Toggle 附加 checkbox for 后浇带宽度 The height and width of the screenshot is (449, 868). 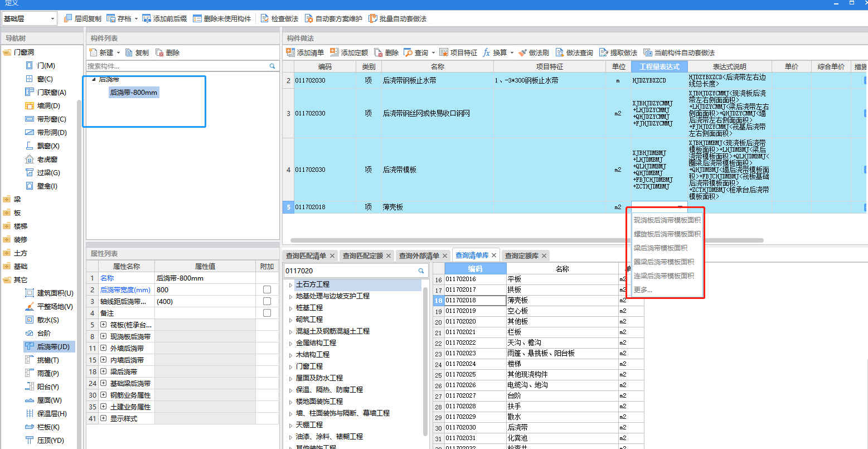[x=267, y=289]
